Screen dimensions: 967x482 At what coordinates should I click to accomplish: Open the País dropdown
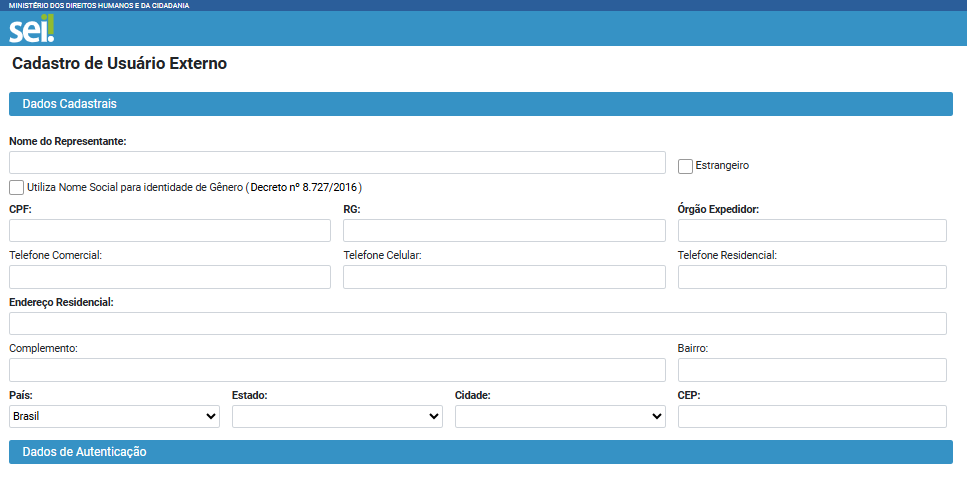coord(114,416)
